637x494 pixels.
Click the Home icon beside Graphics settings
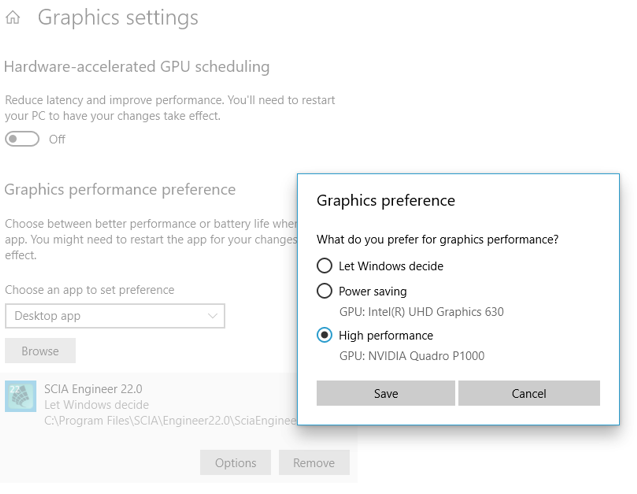[x=13, y=19]
